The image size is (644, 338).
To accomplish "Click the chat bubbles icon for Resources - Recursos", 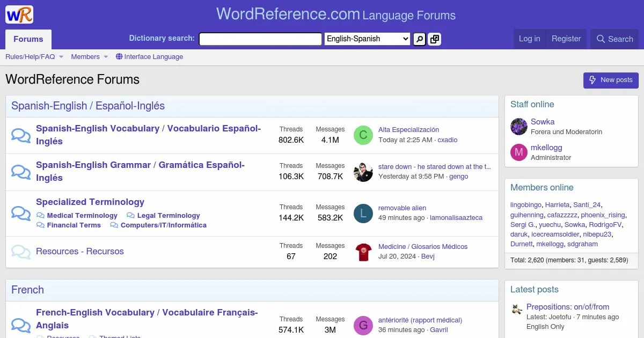I will tap(21, 252).
